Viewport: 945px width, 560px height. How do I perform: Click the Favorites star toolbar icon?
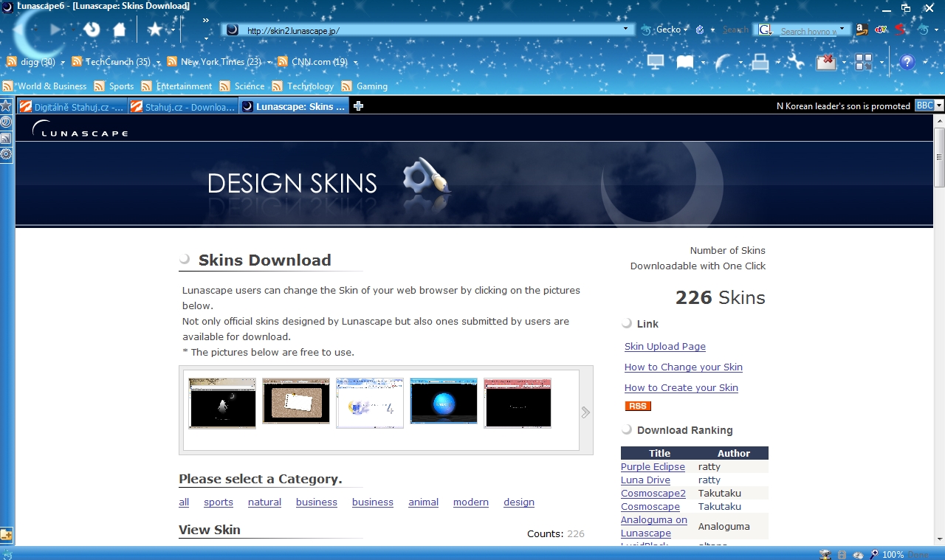pos(154,30)
